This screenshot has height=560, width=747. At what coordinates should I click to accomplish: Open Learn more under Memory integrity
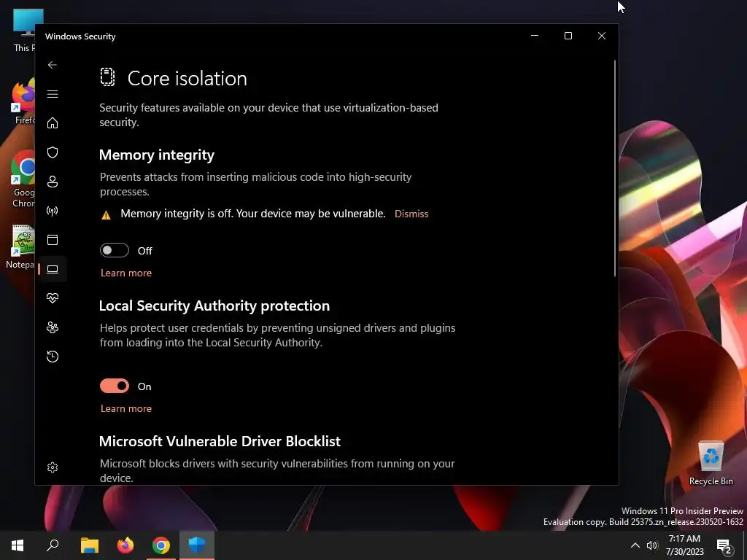tap(125, 273)
